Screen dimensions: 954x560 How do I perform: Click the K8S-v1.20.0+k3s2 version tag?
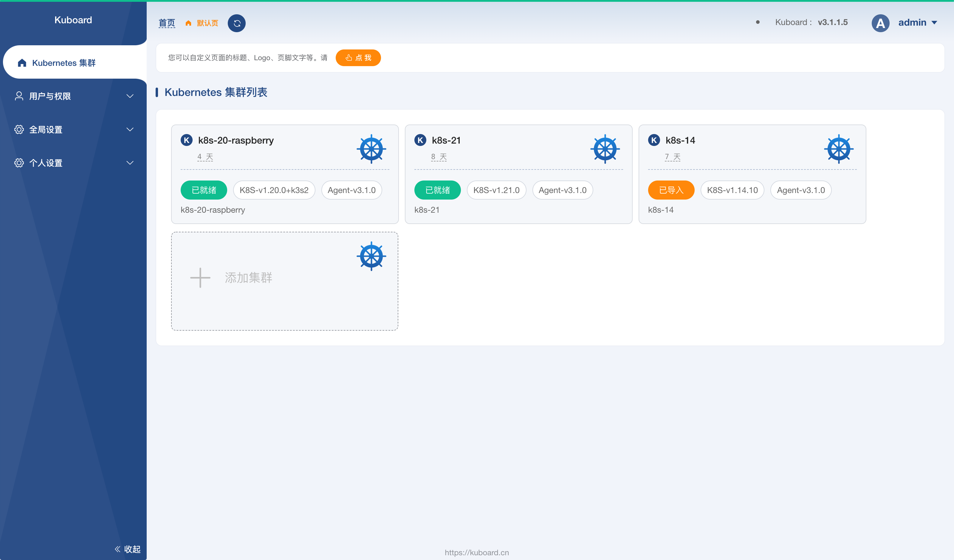pos(274,190)
